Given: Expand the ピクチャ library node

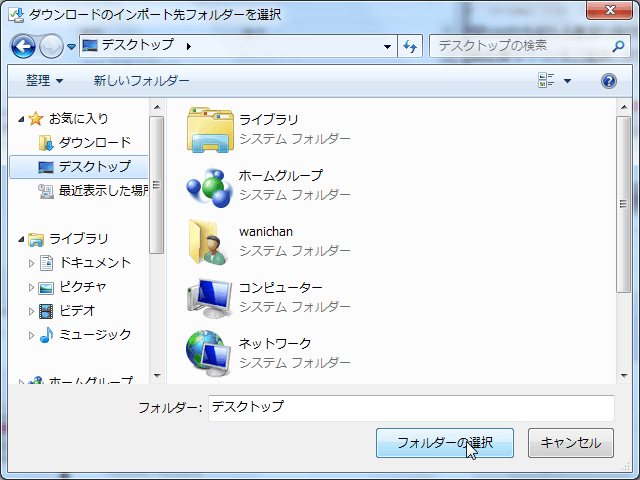Looking at the screenshot, I should coord(31,287).
